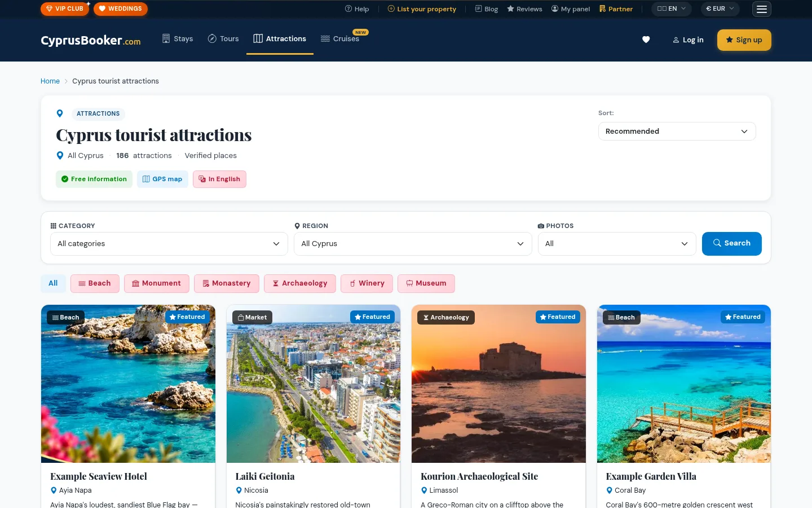Expand the All Cyprus region dropdown
This screenshot has height=508, width=812.
point(413,244)
